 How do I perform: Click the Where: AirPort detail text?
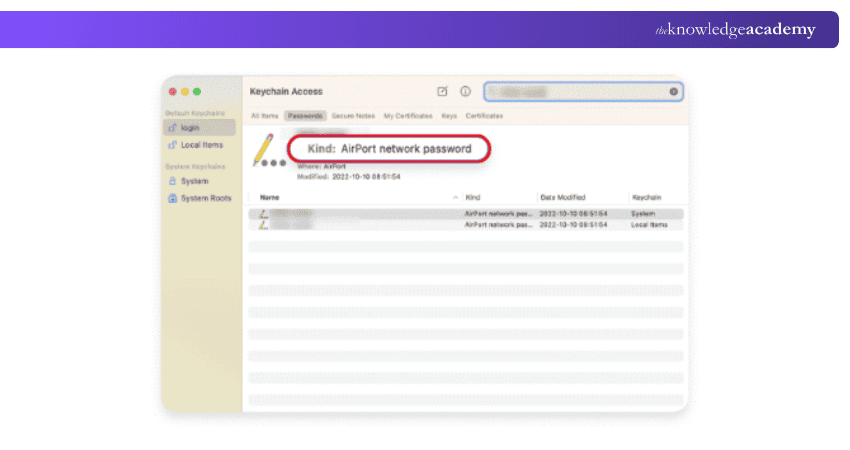[x=321, y=166]
